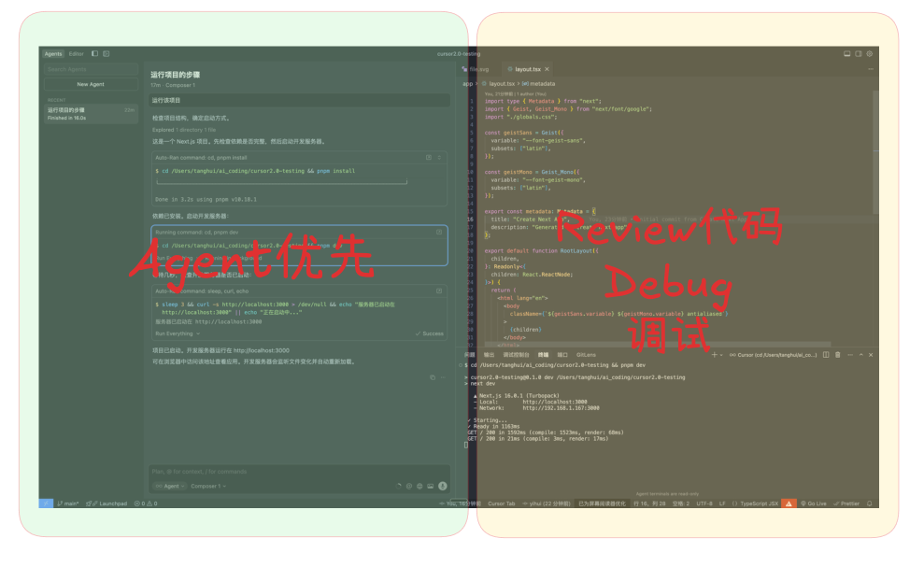
Task: Click the microphone voice input button
Action: point(442,486)
